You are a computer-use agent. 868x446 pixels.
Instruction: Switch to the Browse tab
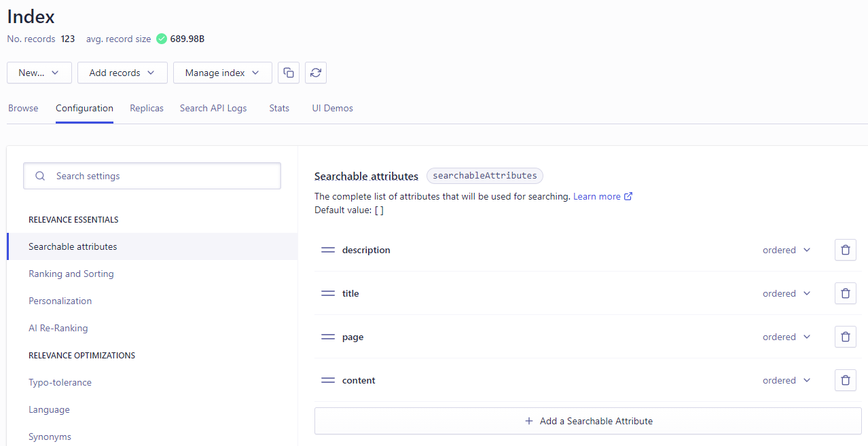point(22,108)
